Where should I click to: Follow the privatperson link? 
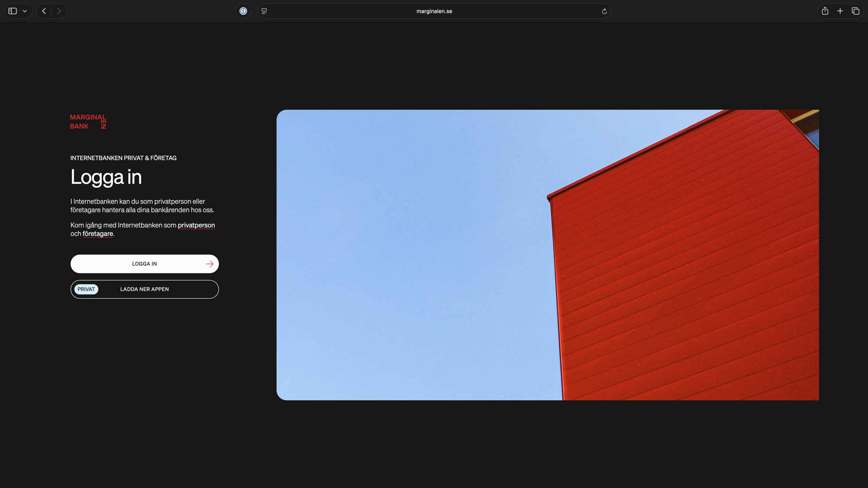click(x=196, y=225)
